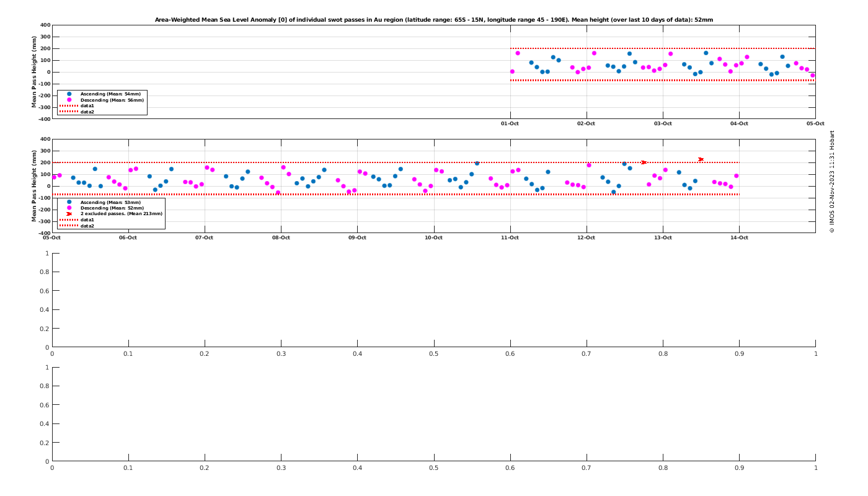Click the '© IMOS 02-Nov-2023 11:31 Hobart' vertical text
868x496 pixels.
tap(832, 181)
